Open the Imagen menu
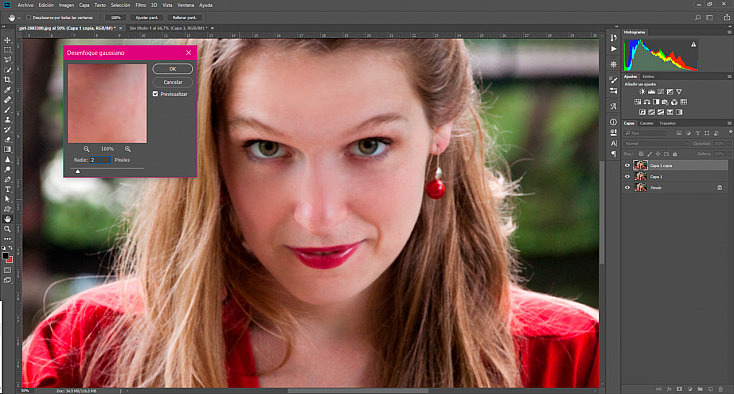The width and height of the screenshot is (734, 394). [66, 5]
